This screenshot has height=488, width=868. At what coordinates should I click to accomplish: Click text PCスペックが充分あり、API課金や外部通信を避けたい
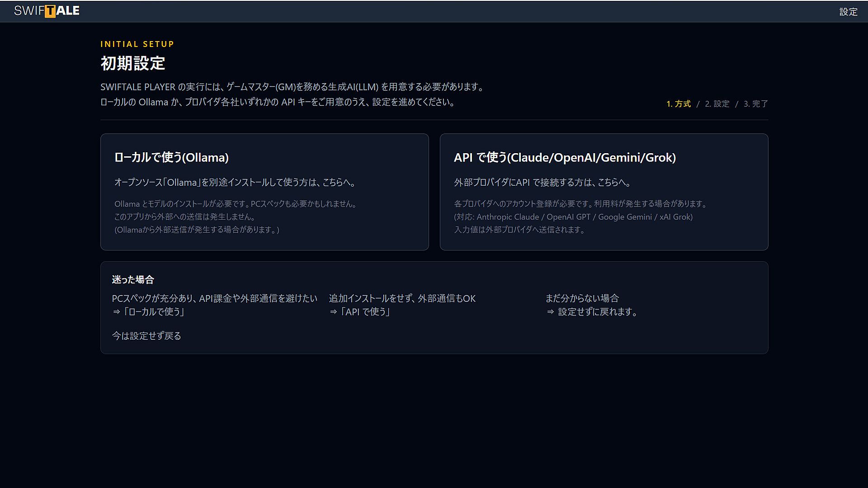(215, 298)
